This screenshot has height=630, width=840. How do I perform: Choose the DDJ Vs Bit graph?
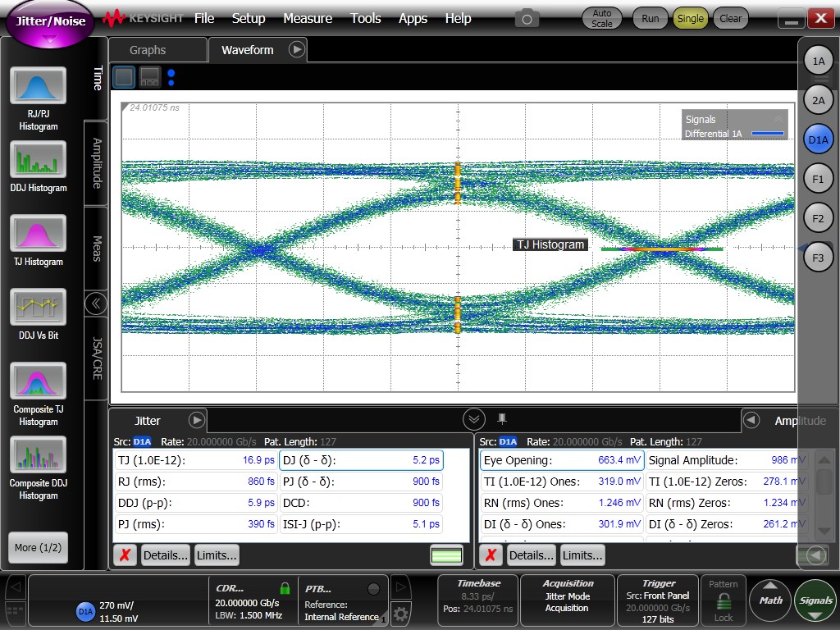pos(38,308)
